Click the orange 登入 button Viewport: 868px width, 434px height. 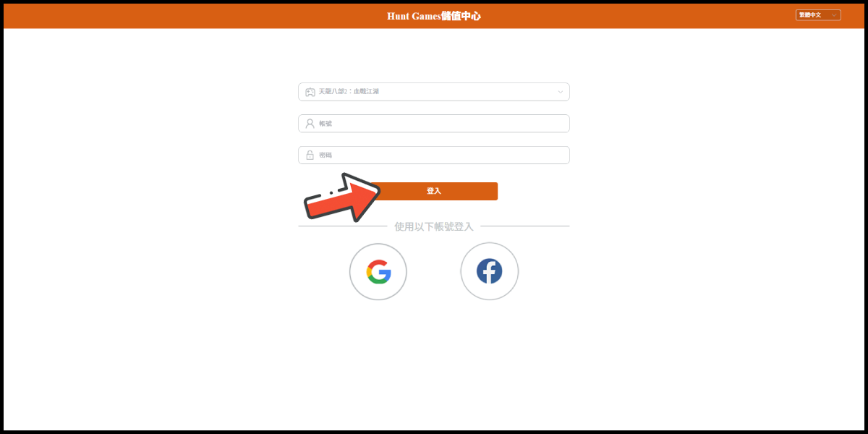[x=434, y=191]
